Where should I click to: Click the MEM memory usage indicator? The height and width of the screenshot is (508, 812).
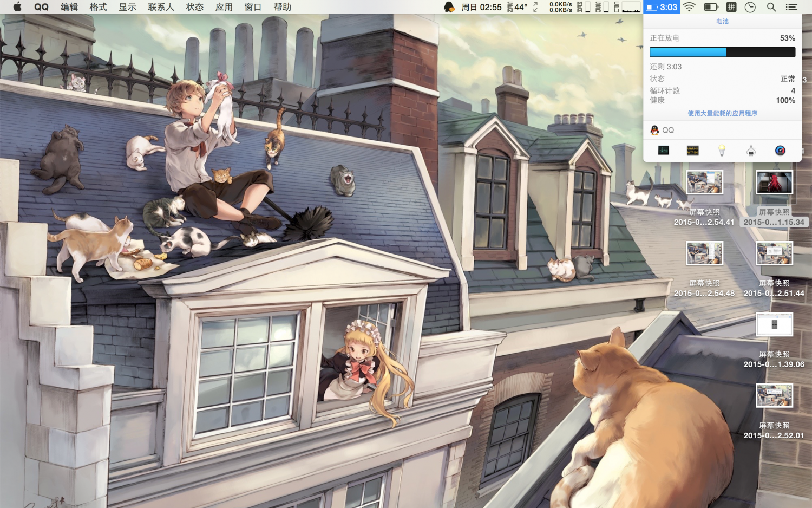(584, 7)
